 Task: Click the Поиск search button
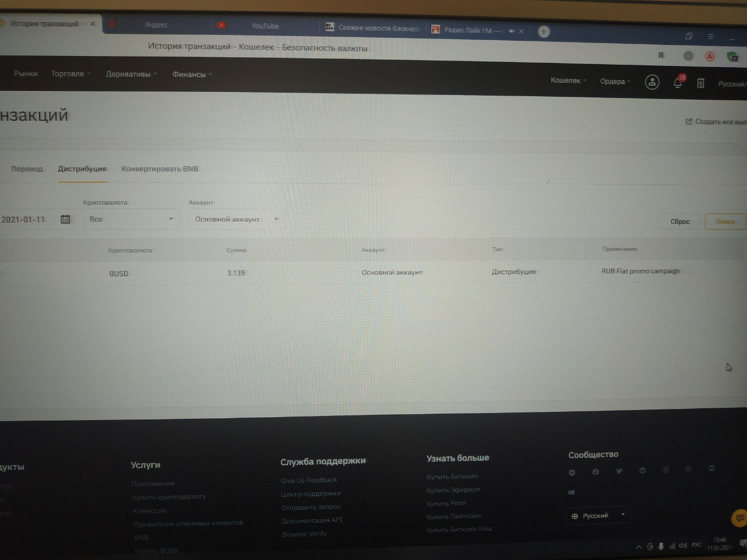click(x=725, y=222)
